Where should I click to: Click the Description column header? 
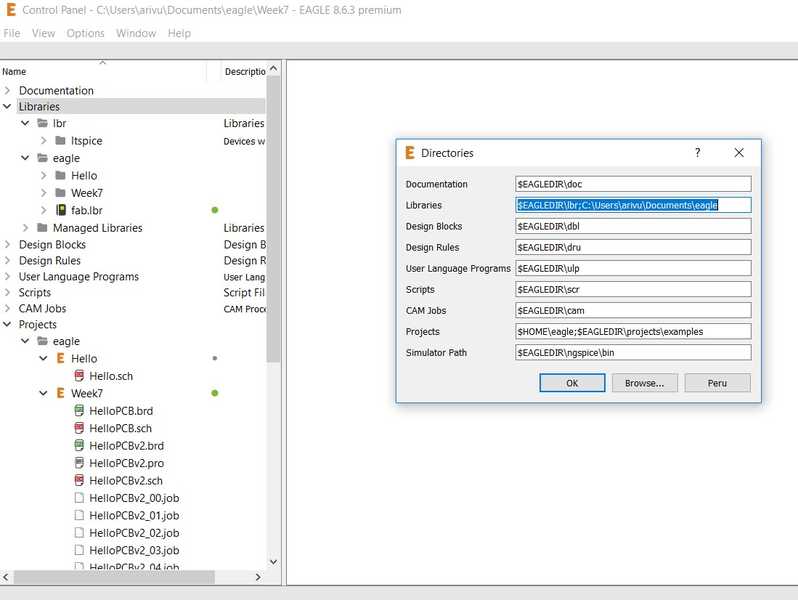tap(245, 72)
